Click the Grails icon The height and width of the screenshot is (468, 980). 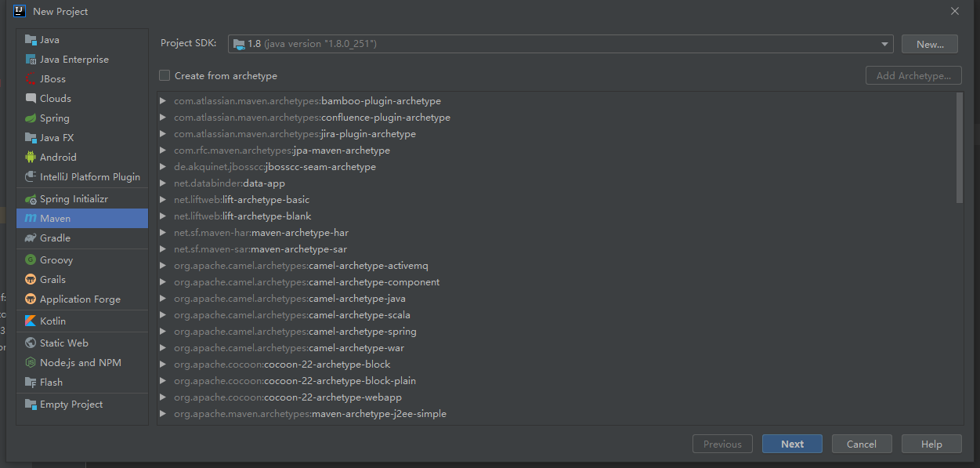pos(31,280)
